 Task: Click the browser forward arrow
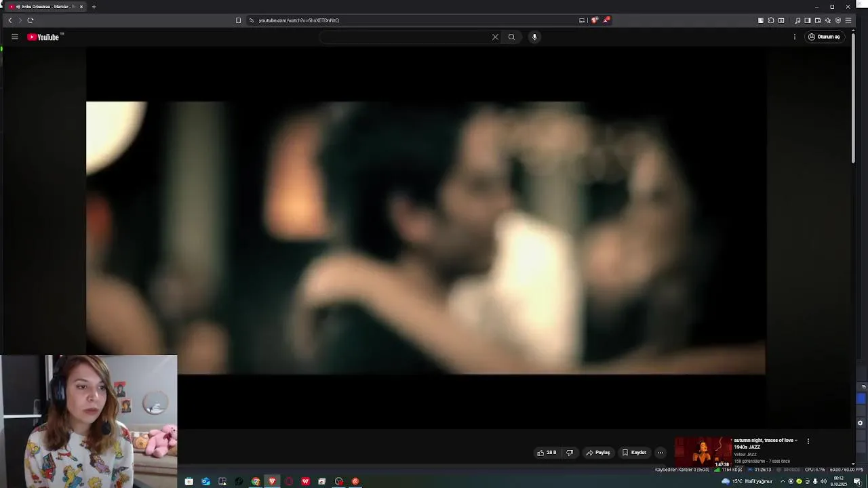(x=20, y=20)
